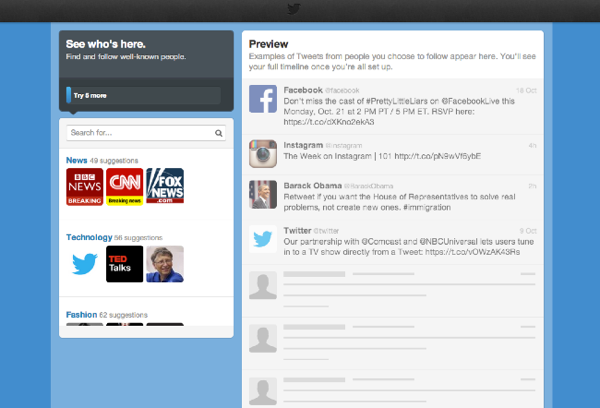Image resolution: width=600 pixels, height=408 pixels.
Task: Select the CNN Breaking News account icon
Action: pos(125,187)
